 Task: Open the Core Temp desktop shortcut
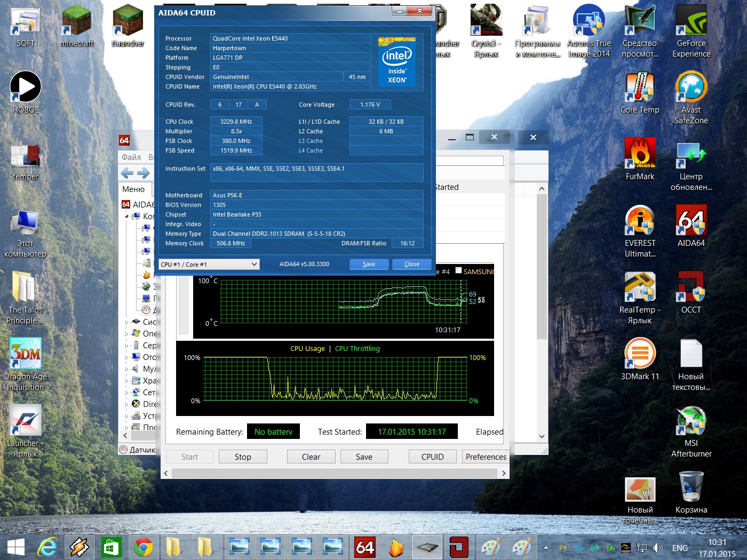pyautogui.click(x=640, y=92)
